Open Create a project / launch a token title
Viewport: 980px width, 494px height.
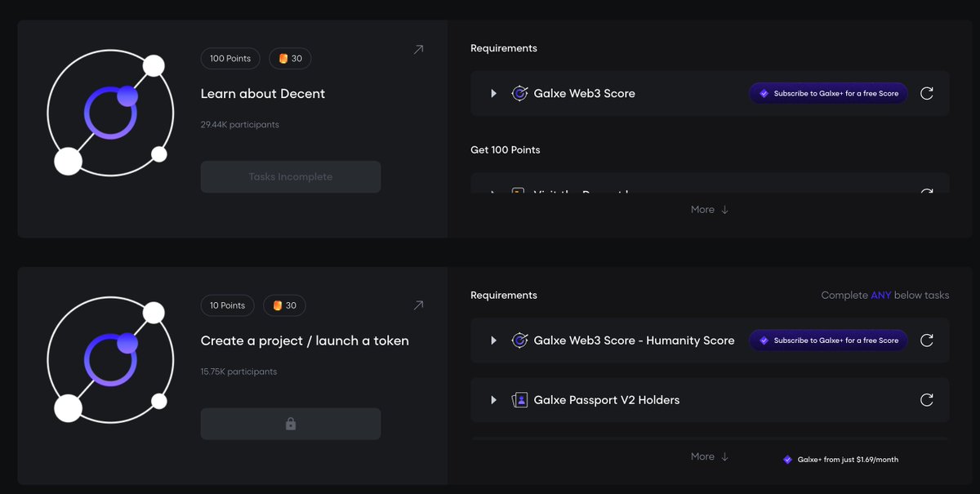305,340
